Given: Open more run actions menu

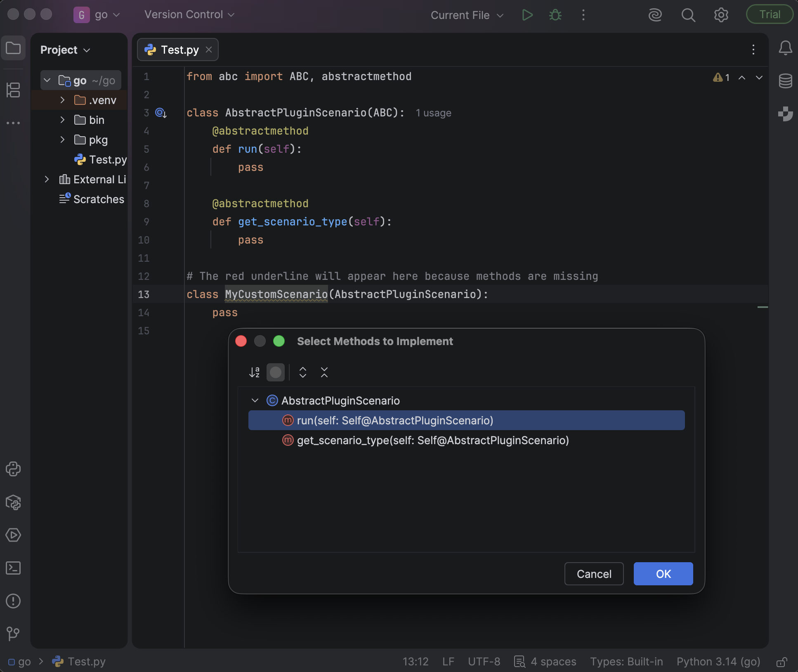Looking at the screenshot, I should (x=583, y=15).
